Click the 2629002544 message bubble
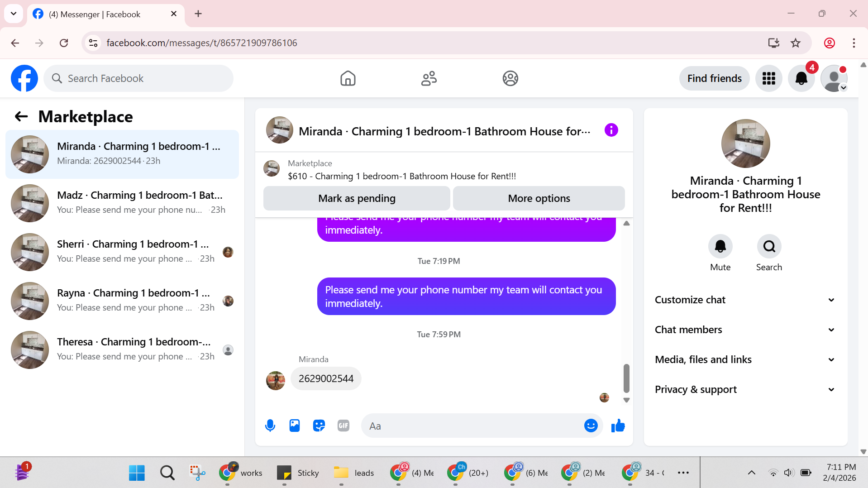868x488 pixels. click(326, 378)
